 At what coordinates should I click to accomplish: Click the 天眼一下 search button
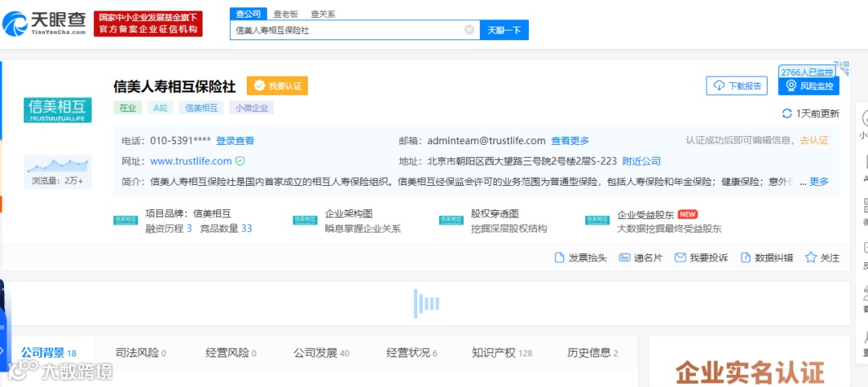[x=504, y=30]
